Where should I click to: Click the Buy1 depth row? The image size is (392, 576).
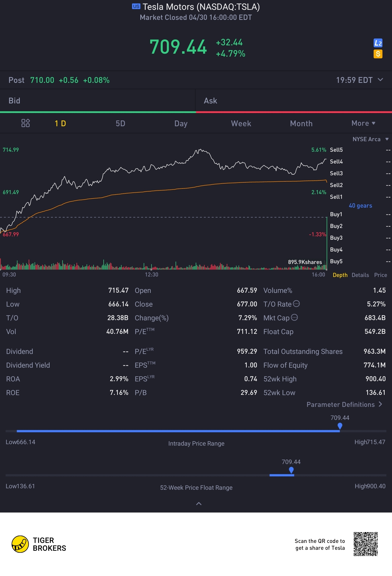tap(360, 214)
